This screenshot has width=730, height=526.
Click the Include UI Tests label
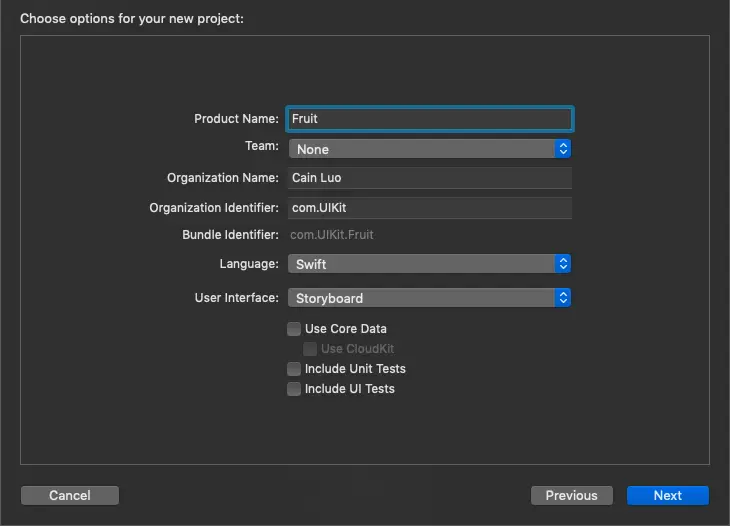pos(349,389)
